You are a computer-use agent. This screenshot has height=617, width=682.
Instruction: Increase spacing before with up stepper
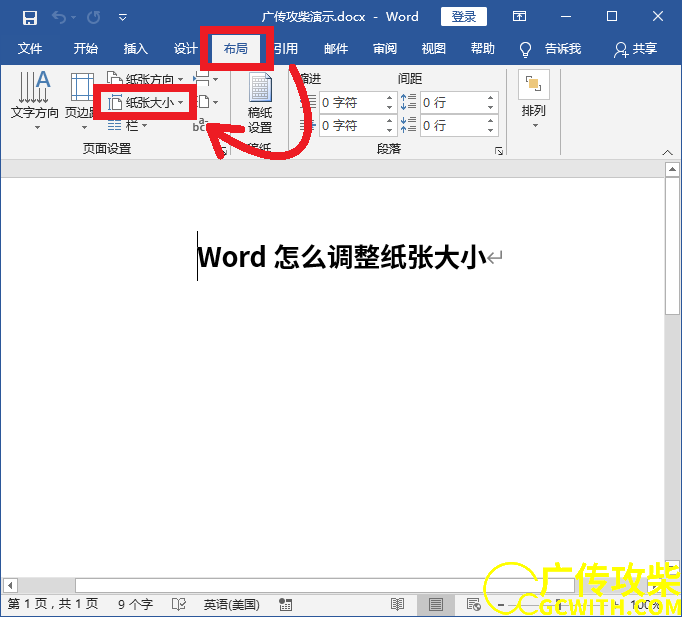tap(491, 98)
